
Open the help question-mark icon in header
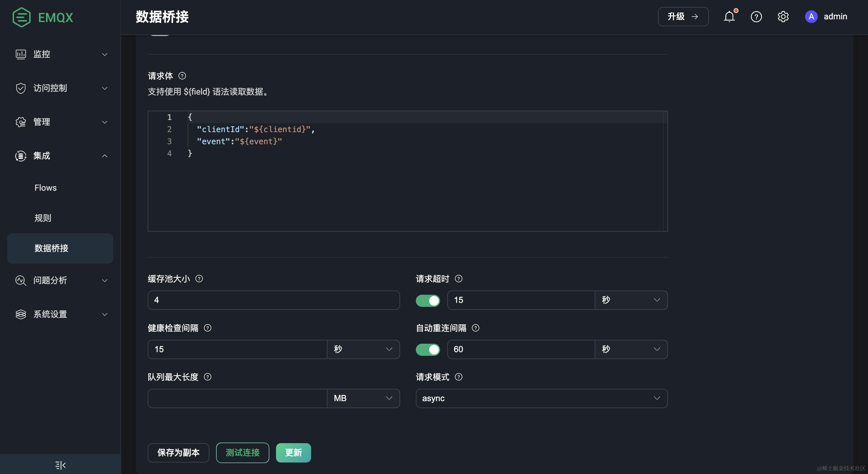point(756,17)
